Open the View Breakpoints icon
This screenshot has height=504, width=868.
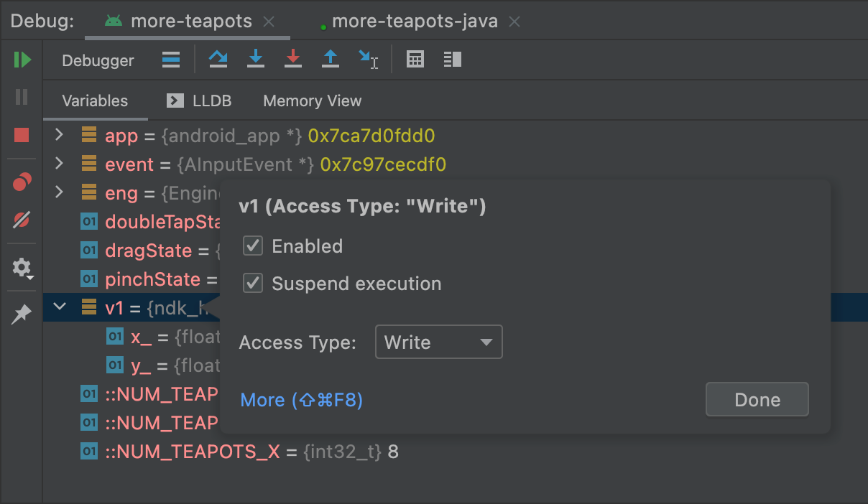[22, 182]
